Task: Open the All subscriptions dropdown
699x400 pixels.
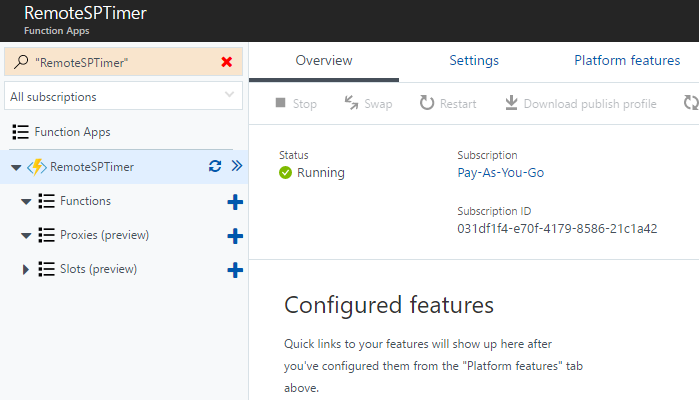Action: [x=123, y=96]
